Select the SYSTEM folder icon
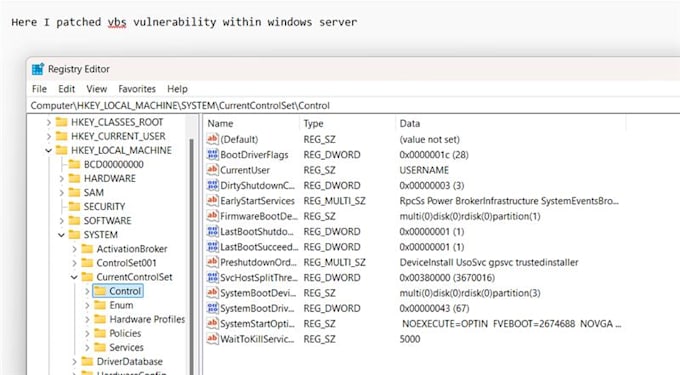 coord(75,235)
